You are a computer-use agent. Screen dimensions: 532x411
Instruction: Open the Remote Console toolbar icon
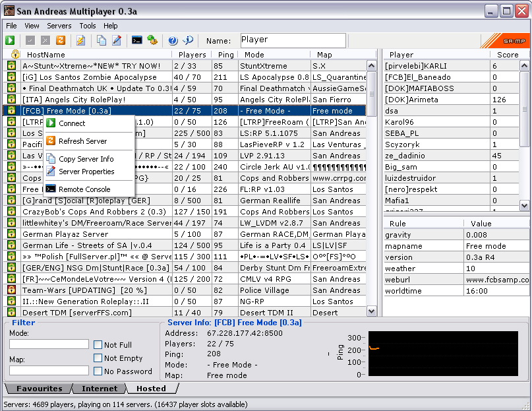[x=137, y=40]
